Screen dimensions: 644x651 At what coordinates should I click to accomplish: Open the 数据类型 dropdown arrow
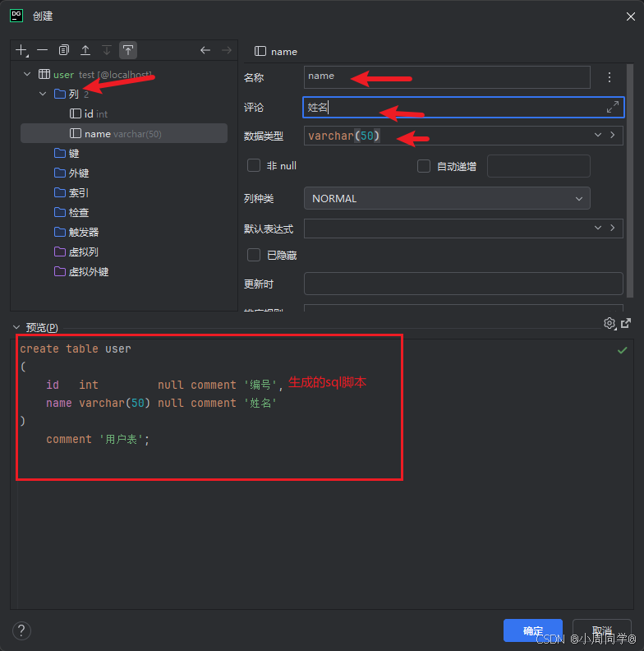pyautogui.click(x=597, y=135)
